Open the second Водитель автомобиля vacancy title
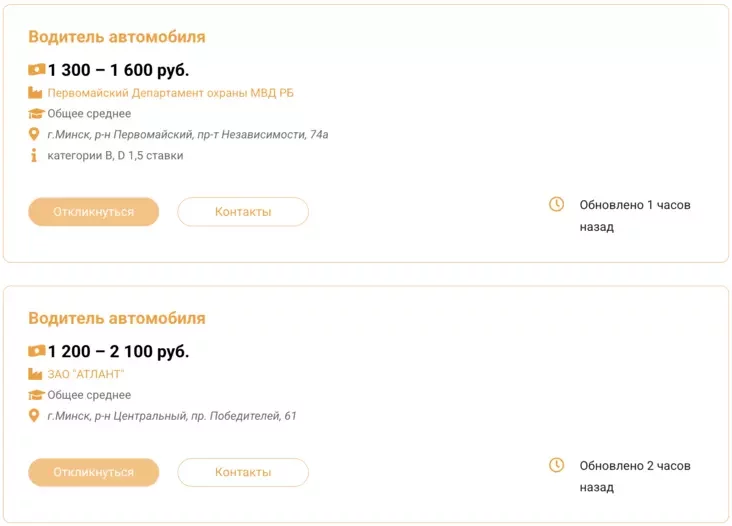This screenshot has width=732, height=526. click(x=117, y=318)
